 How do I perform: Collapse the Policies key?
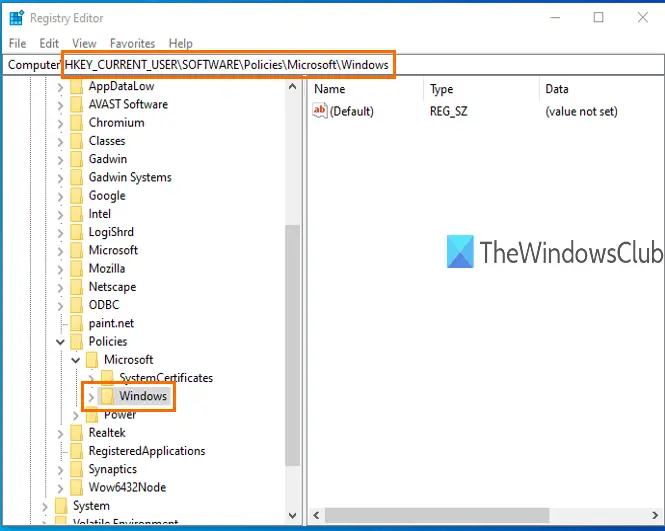[60, 342]
